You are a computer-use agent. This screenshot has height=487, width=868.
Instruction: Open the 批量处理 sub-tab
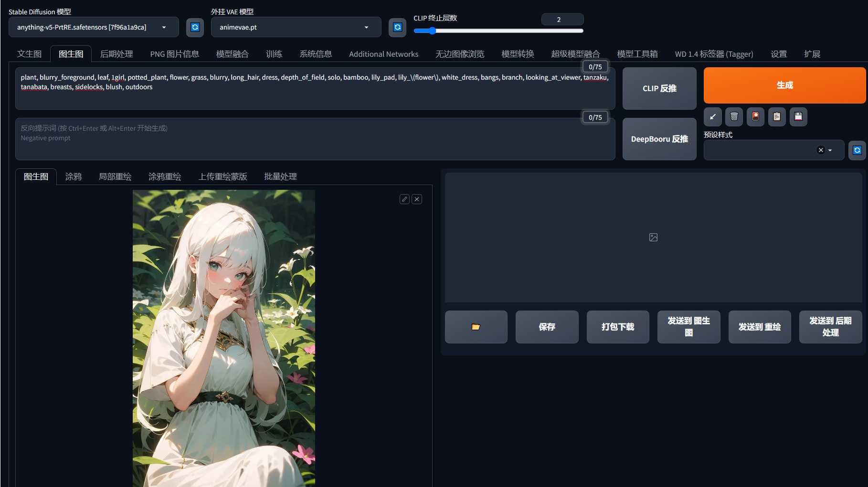point(281,176)
